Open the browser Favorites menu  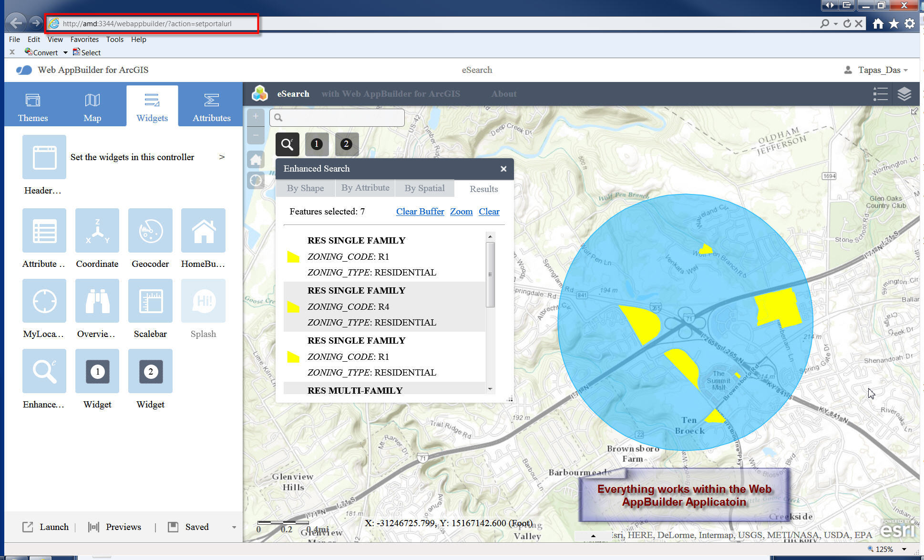(x=84, y=40)
